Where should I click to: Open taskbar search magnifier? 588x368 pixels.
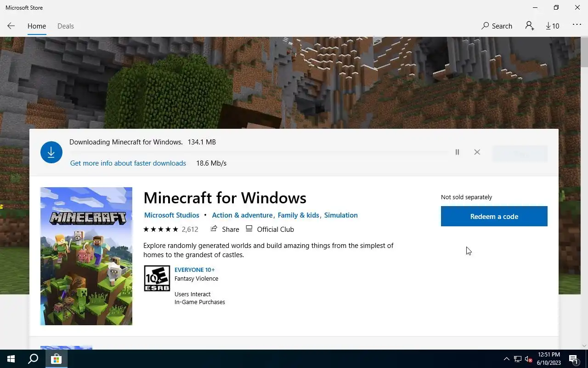[x=33, y=359]
